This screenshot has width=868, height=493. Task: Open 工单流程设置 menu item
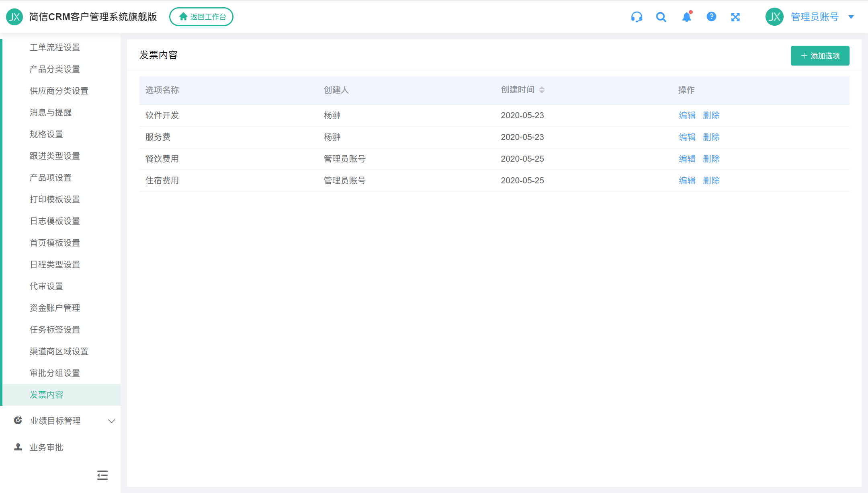click(x=61, y=47)
